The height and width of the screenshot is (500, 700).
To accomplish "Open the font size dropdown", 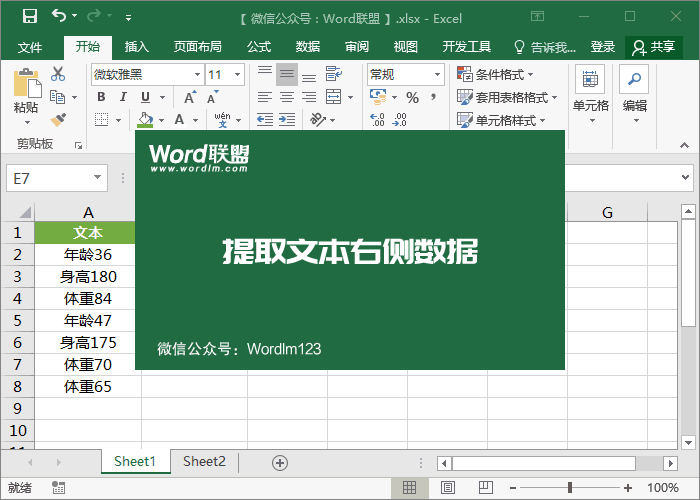I will [x=238, y=75].
